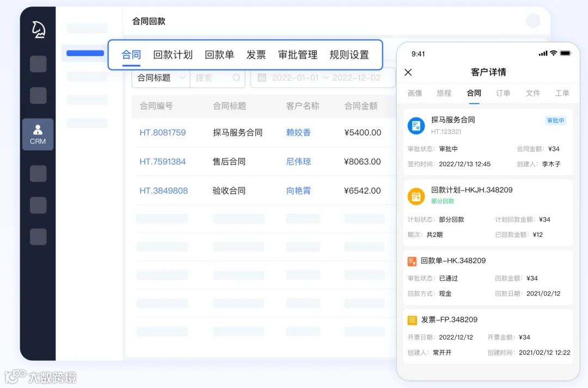This screenshot has width=588, height=388.
Task: Open the 2022 date range picker
Action: (322, 78)
